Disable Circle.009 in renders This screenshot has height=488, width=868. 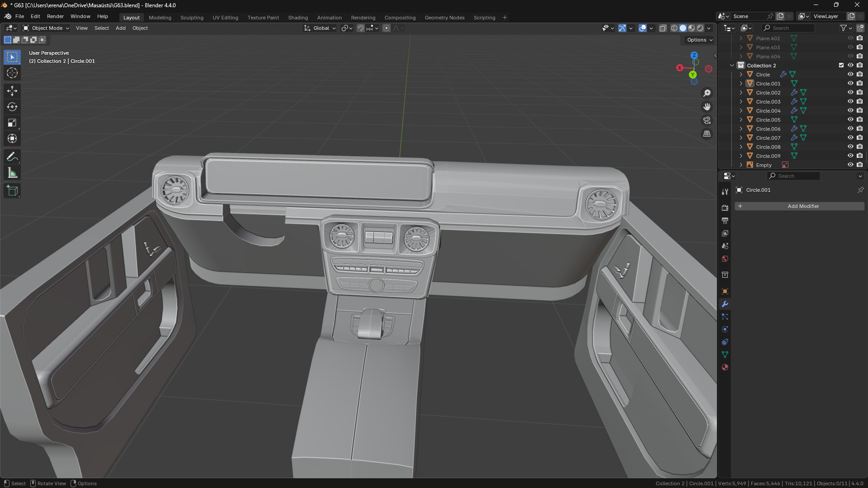(859, 156)
